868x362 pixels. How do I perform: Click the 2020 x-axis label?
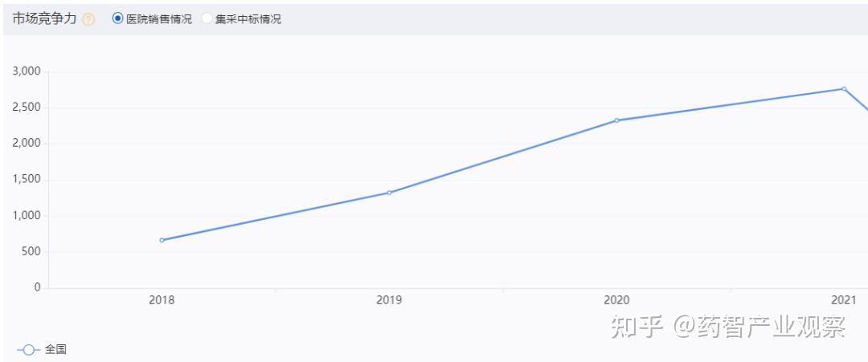[616, 301]
